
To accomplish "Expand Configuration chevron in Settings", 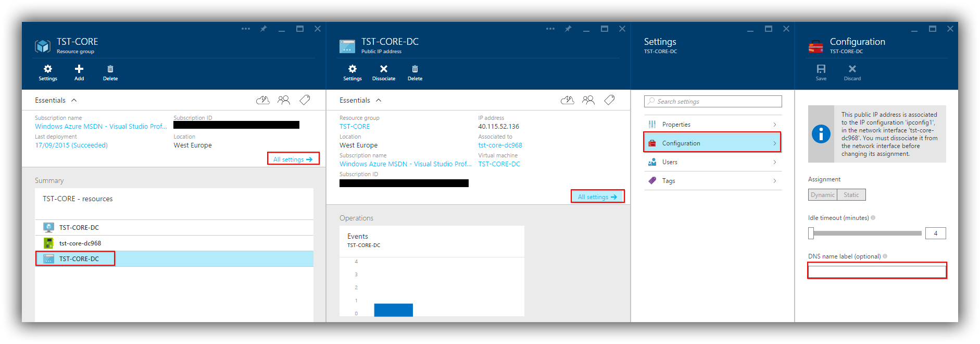I will point(775,143).
